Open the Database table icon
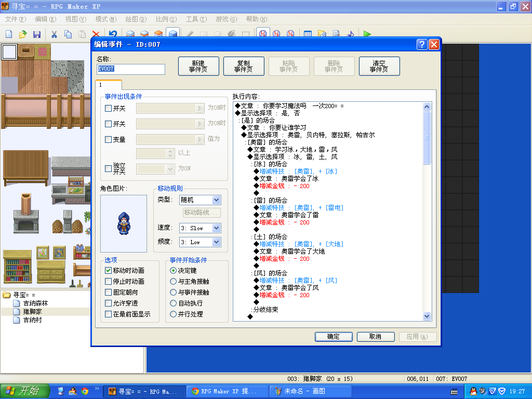 pyautogui.click(x=308, y=33)
